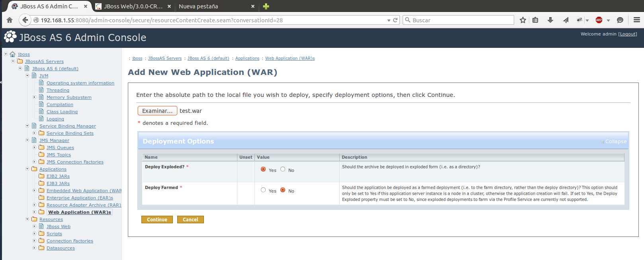644x260 pixels.
Task: Select Yes for Deploy Exploded
Action: point(263,169)
